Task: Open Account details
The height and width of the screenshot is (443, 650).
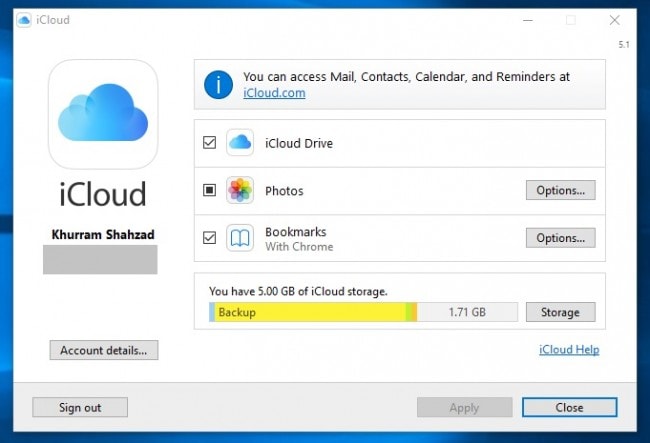Action: [x=103, y=350]
